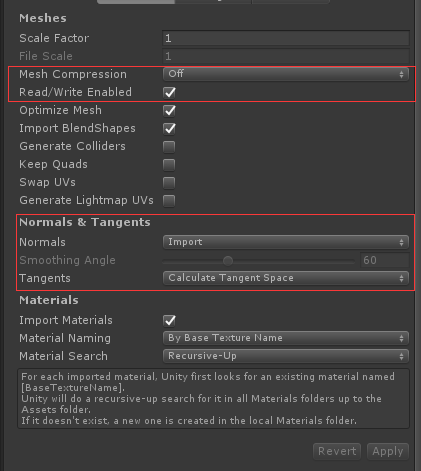Click the Smoothing Angle value field
Viewport: 421px width, 471px height.
click(x=385, y=260)
